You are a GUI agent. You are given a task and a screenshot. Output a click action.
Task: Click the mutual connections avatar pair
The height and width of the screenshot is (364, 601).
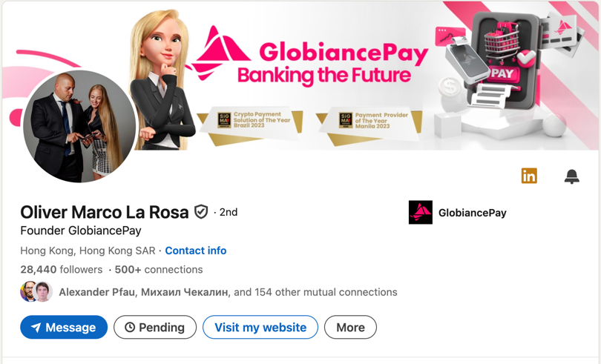36,292
